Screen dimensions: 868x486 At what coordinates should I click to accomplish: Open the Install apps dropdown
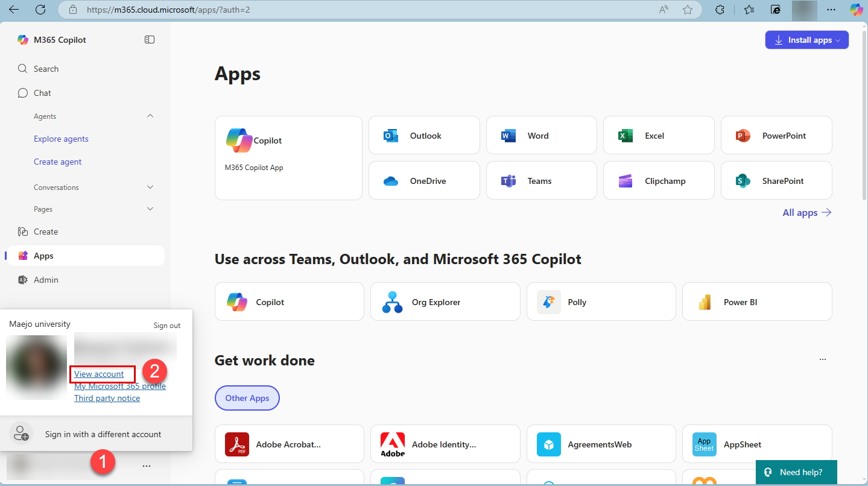coord(807,40)
